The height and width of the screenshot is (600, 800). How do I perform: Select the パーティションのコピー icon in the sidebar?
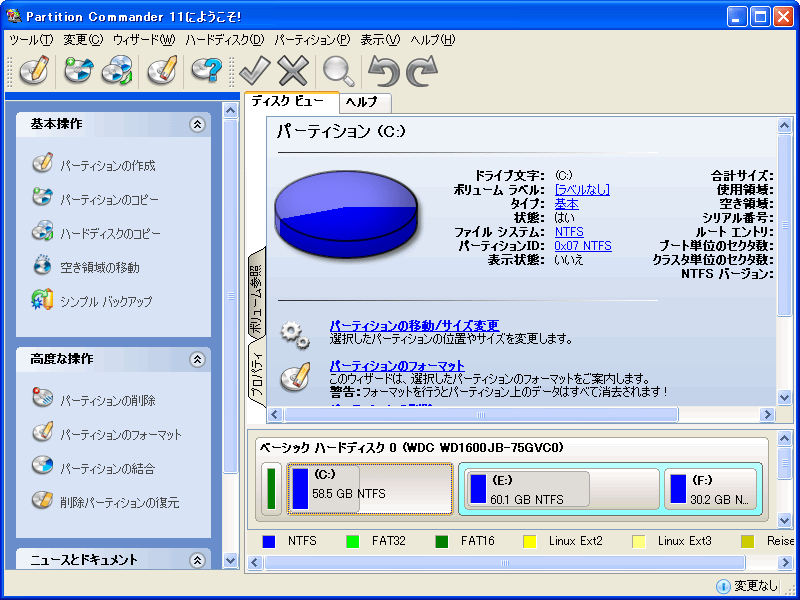[x=42, y=197]
